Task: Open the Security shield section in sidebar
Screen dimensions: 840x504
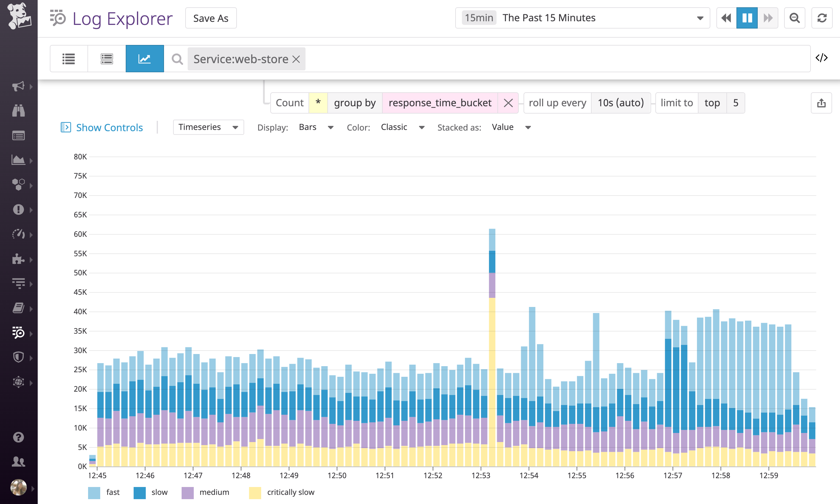Action: click(x=18, y=357)
